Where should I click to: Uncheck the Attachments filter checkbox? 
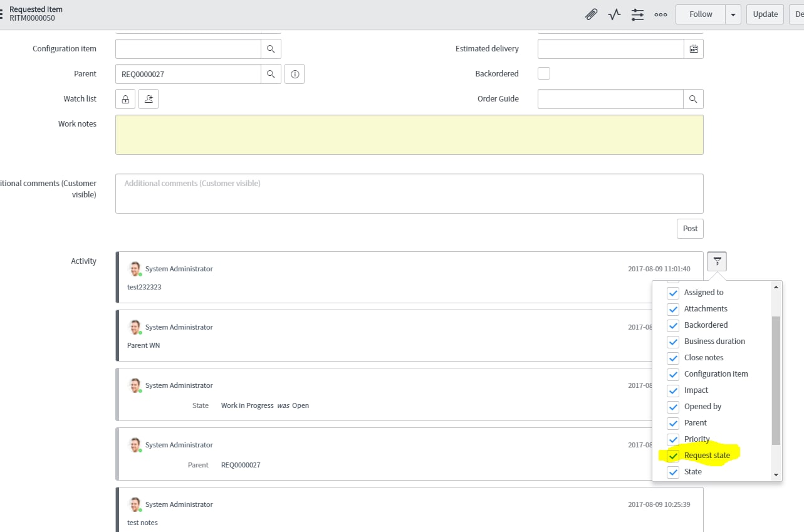coord(673,309)
